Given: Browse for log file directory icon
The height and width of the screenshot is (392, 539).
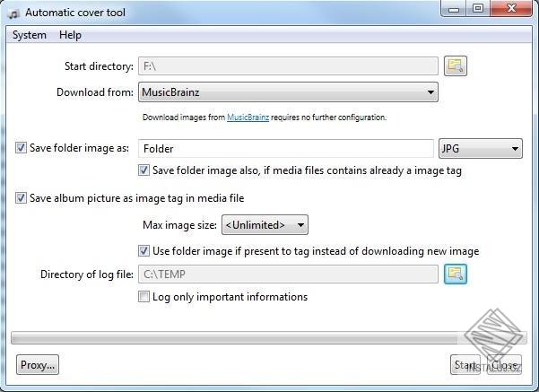Looking at the screenshot, I should point(456,274).
